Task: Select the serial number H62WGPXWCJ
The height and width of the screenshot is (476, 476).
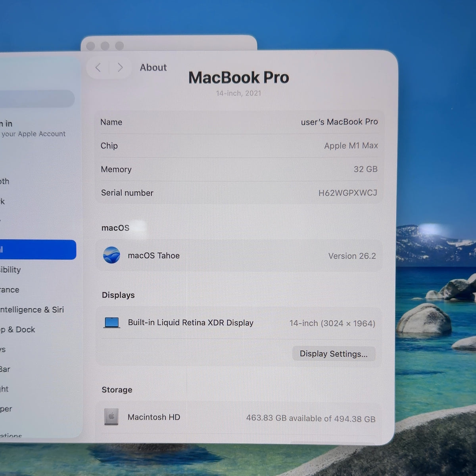Action: click(347, 193)
